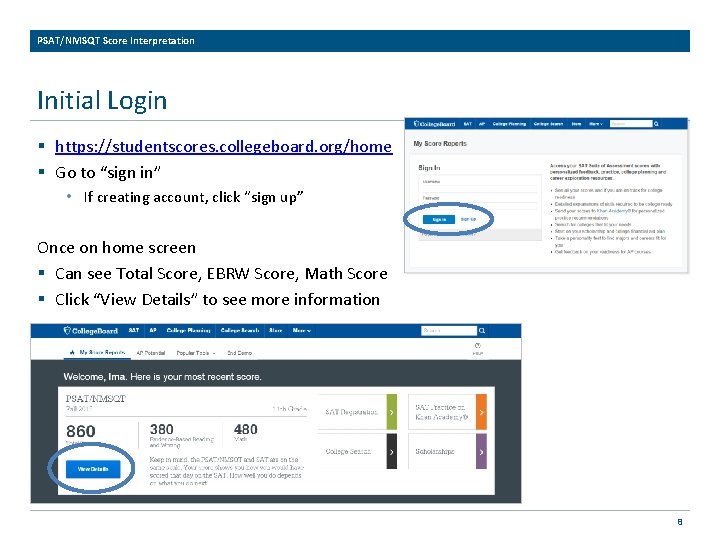This screenshot has height=540, width=720.
Task: Select the 2nd Demo tab
Action: [239, 353]
